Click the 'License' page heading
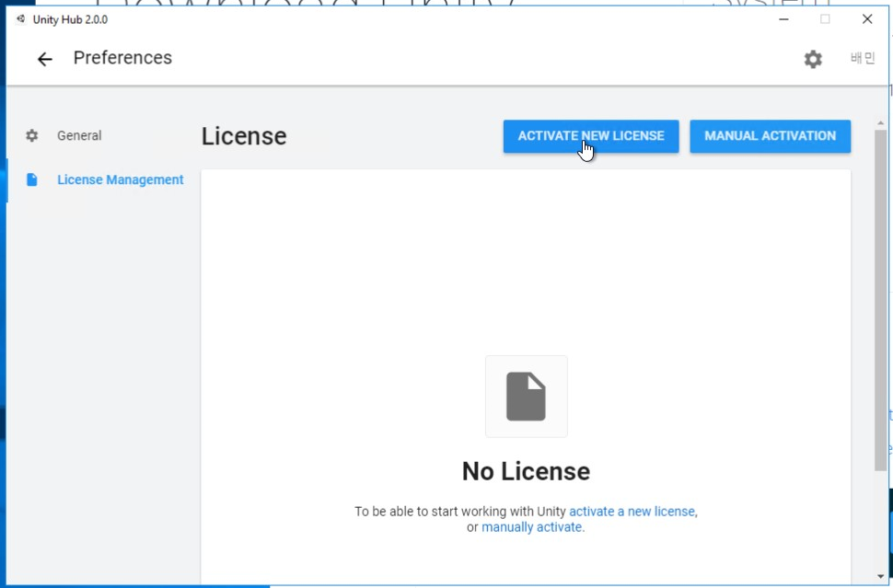 coord(244,136)
